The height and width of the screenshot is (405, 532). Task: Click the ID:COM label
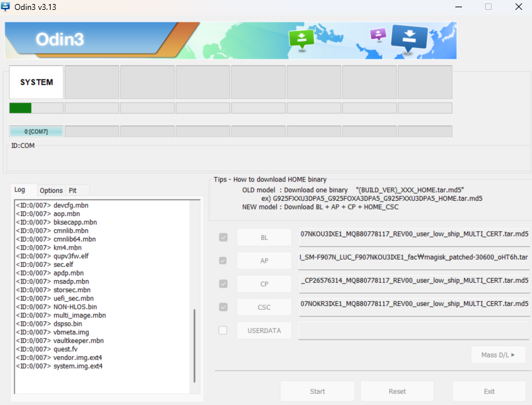(x=22, y=145)
